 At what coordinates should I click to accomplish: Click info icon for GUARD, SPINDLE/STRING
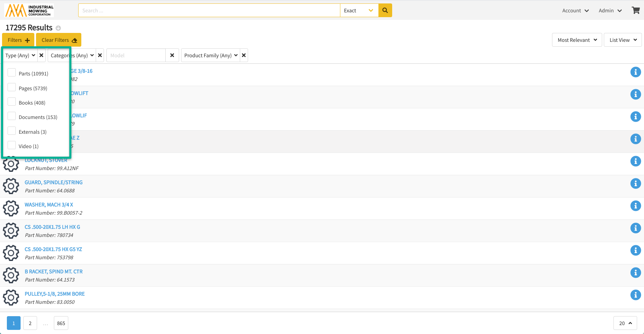[x=635, y=183]
